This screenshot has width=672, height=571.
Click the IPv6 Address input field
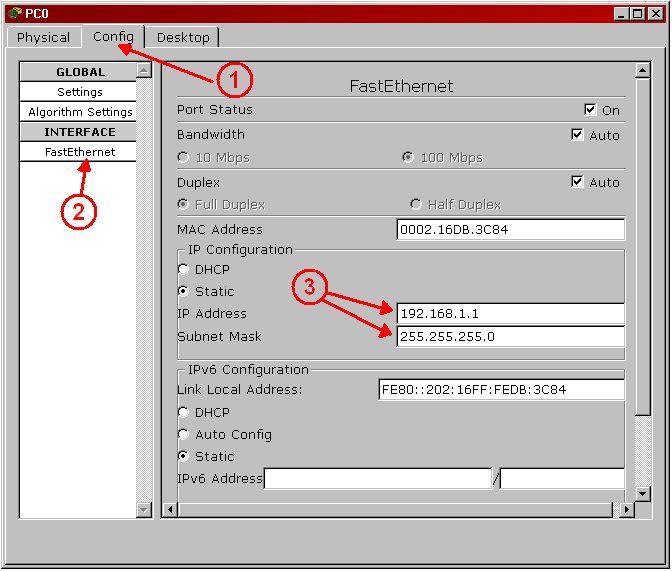point(378,478)
